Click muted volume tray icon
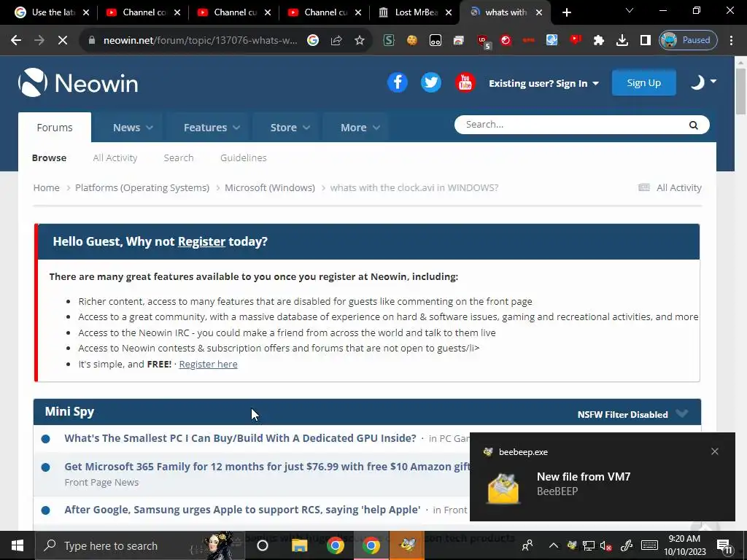 click(606, 545)
